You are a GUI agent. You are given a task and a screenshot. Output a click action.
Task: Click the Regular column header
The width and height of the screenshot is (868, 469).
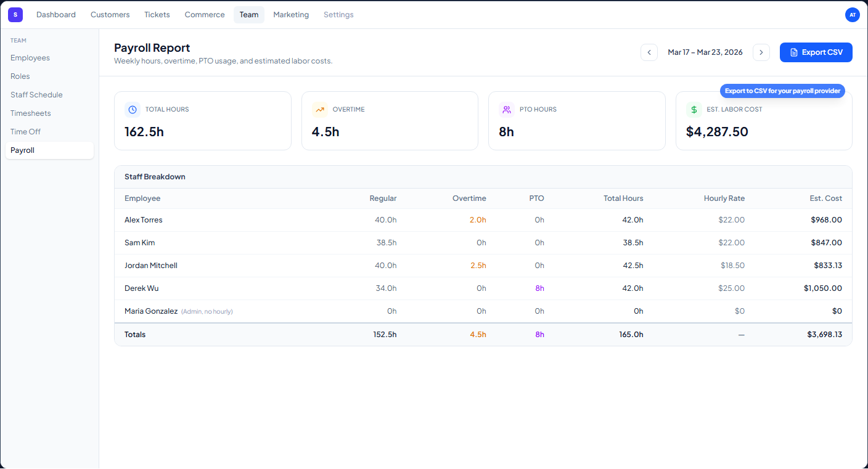pyautogui.click(x=383, y=198)
